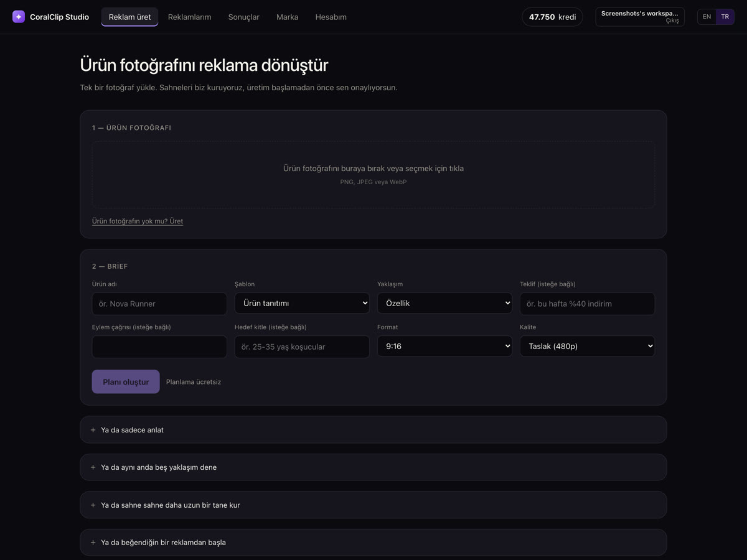747x560 pixels.
Task: Expand 'Ya da sahne sahne daha uzun' section
Action: click(x=374, y=505)
